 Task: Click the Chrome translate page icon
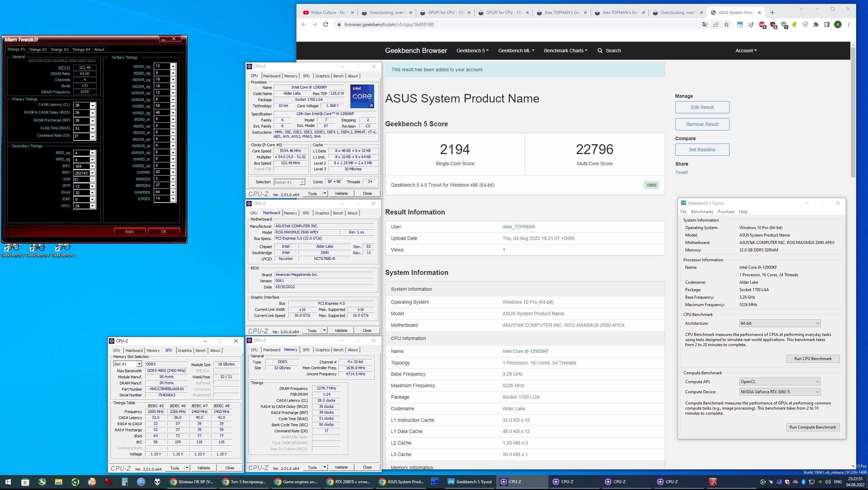tap(705, 24)
